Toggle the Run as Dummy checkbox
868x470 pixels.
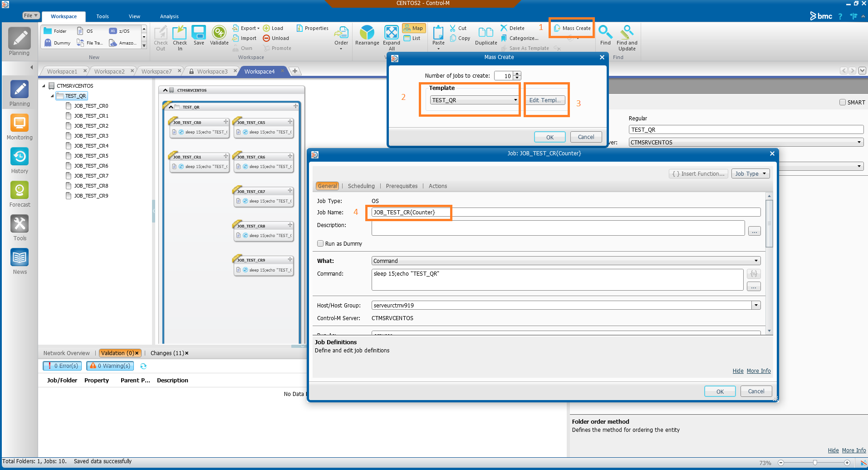tap(320, 243)
